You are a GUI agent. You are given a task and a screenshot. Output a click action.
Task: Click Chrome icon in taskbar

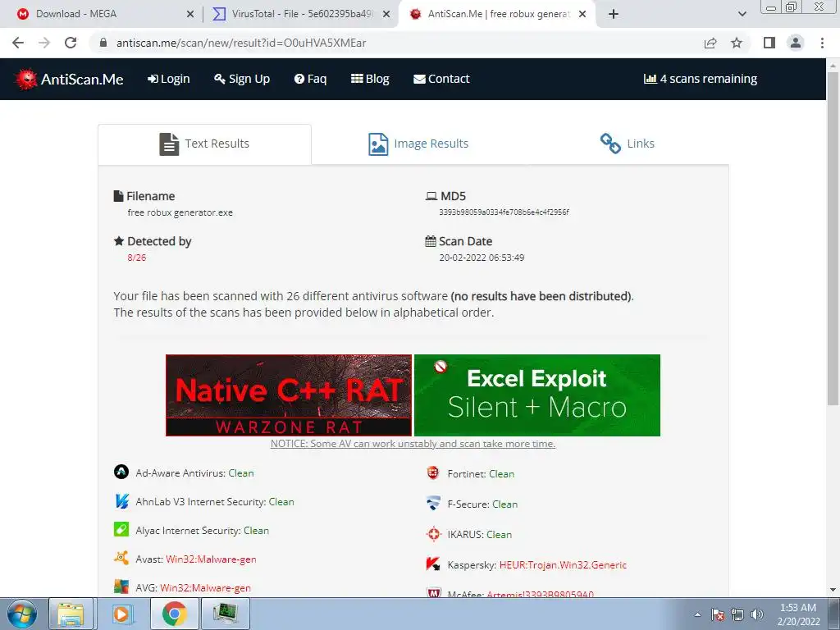pos(174,614)
